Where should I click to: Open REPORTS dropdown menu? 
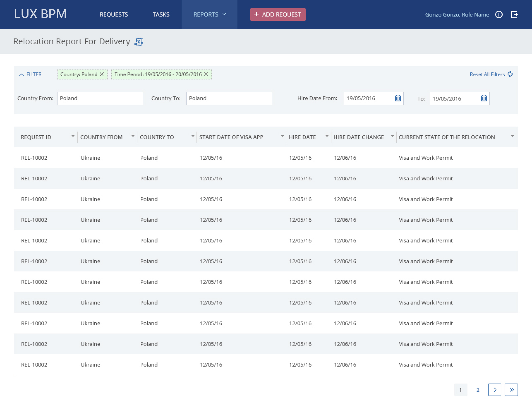click(x=209, y=14)
